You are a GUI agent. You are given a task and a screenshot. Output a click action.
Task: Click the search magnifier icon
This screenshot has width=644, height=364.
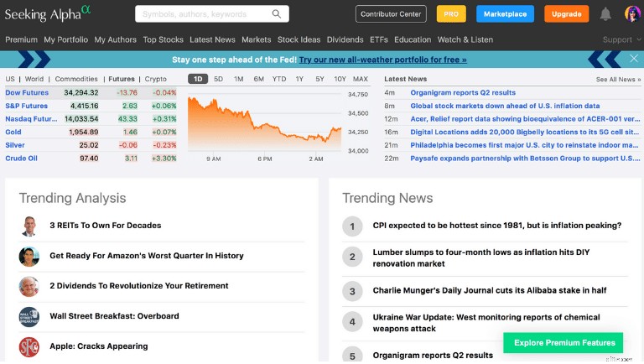(277, 14)
